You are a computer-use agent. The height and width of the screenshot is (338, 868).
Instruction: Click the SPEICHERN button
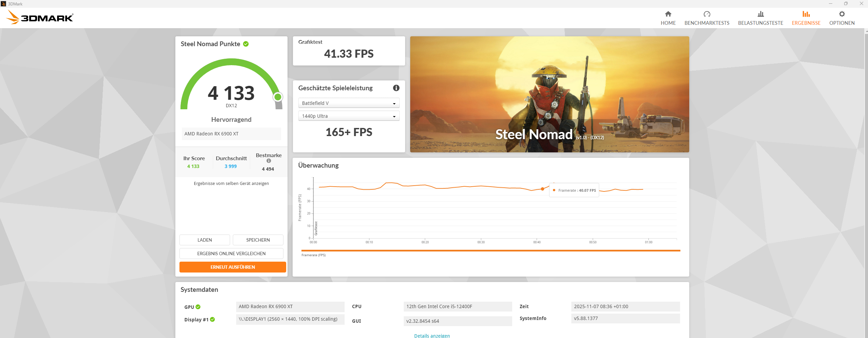click(258, 240)
